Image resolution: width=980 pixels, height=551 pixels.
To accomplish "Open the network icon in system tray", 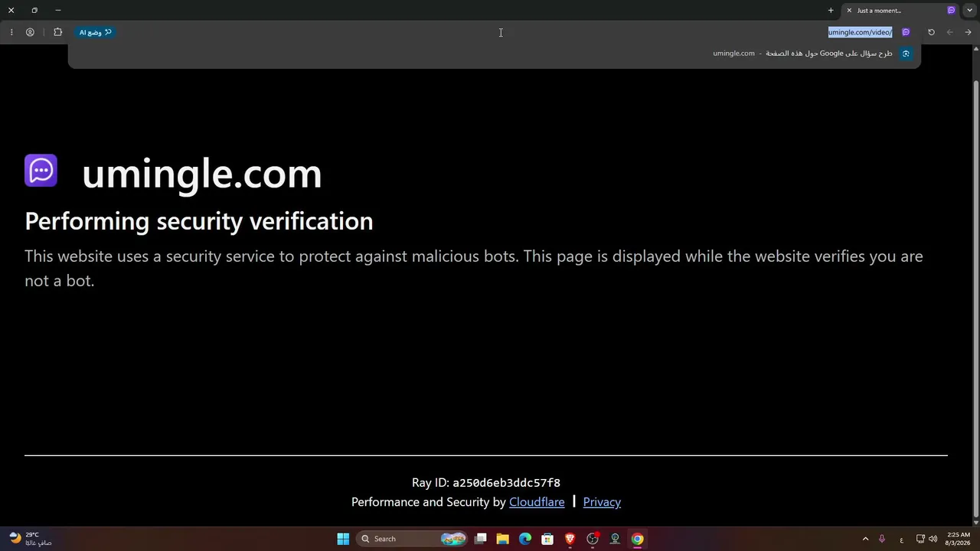I will 920,539.
